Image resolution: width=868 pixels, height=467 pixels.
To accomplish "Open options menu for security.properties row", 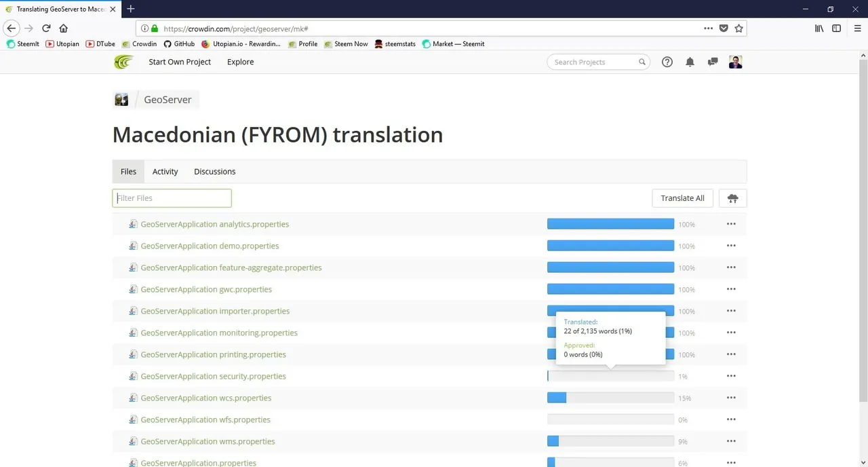I will click(731, 376).
